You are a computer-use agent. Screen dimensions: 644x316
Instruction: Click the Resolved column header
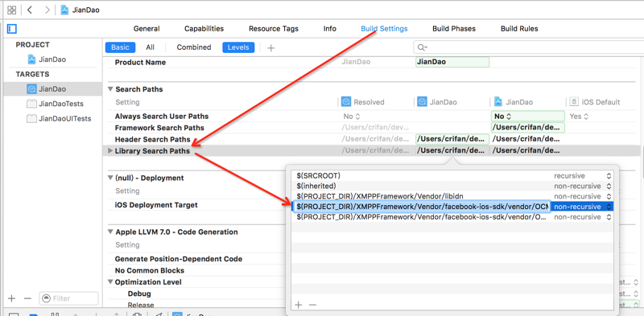364,102
